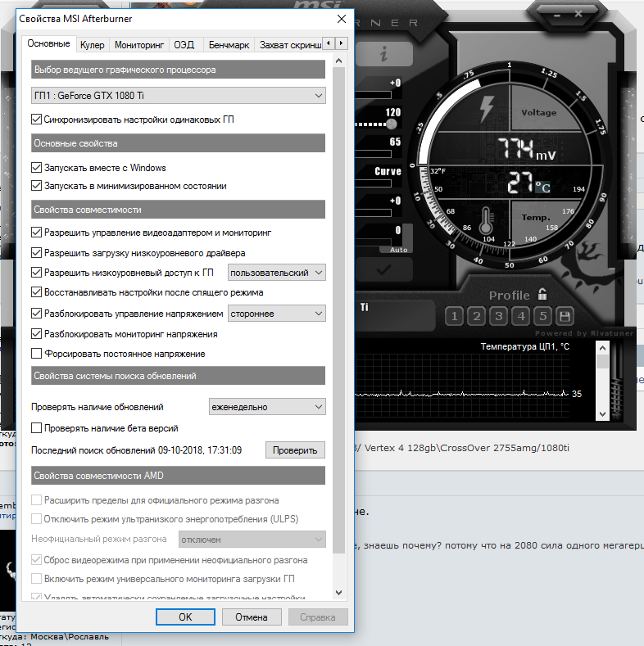The image size is (644, 646).
Task: Toggle unlock voltage monitoring checkbox
Action: pyautogui.click(x=36, y=334)
